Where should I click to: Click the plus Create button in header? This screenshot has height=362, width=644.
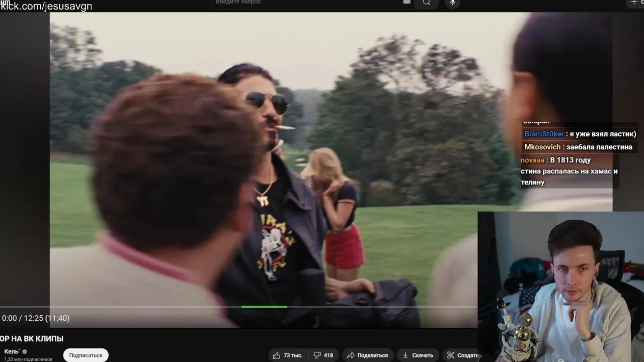634,3
